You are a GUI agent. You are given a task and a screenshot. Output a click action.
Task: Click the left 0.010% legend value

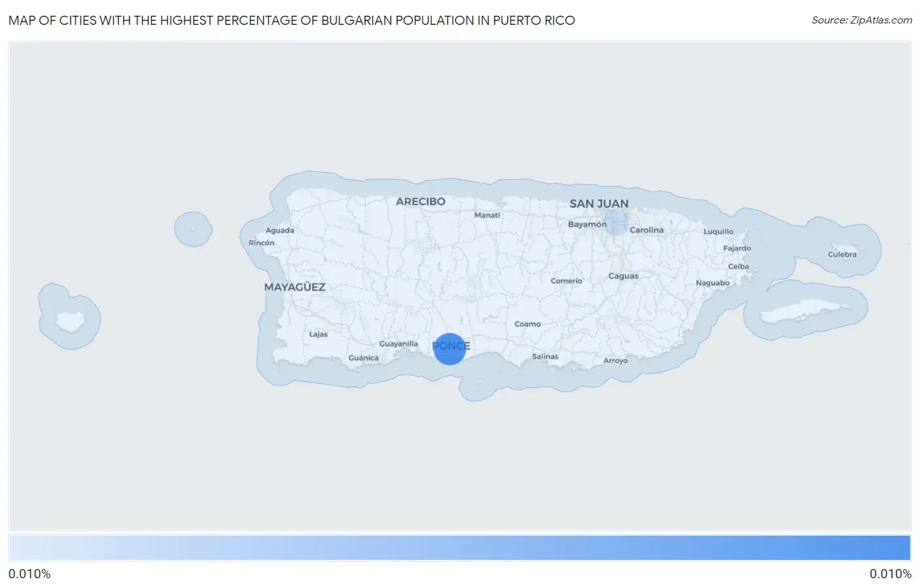(29, 574)
